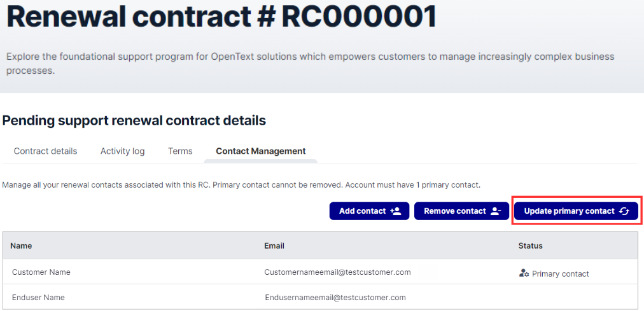Select the Contact Management tab
The height and width of the screenshot is (311, 644).
coord(261,151)
